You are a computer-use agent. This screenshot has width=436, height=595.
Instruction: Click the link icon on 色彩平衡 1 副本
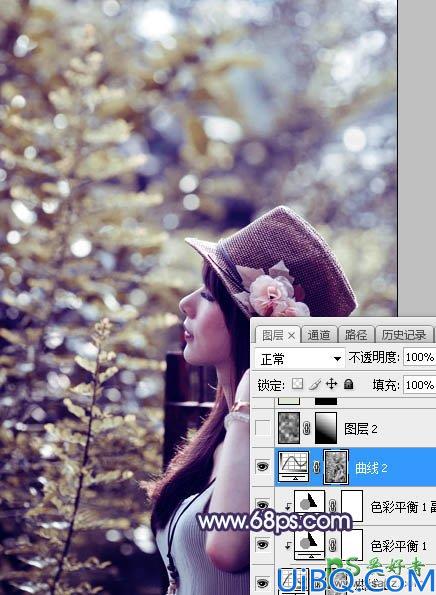(x=333, y=506)
